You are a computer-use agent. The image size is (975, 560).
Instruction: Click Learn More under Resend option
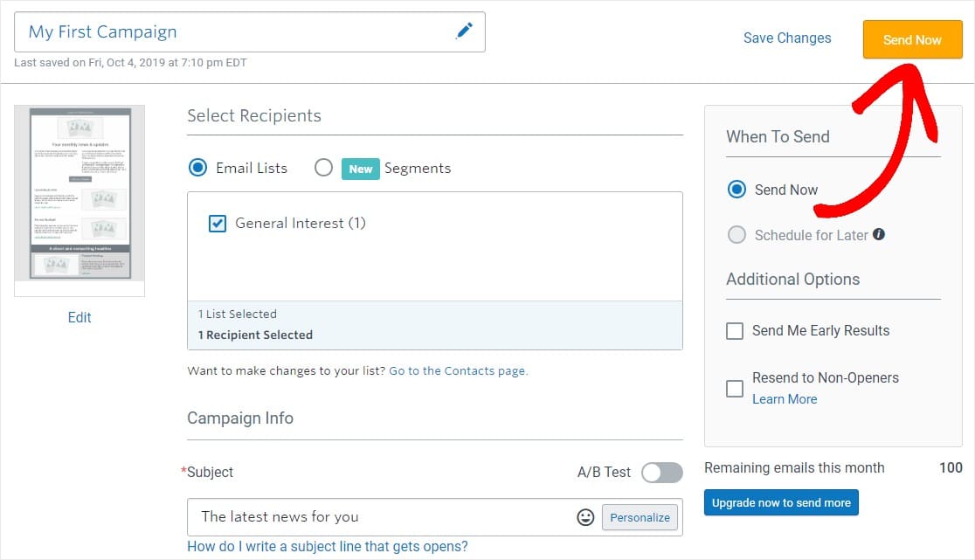784,399
